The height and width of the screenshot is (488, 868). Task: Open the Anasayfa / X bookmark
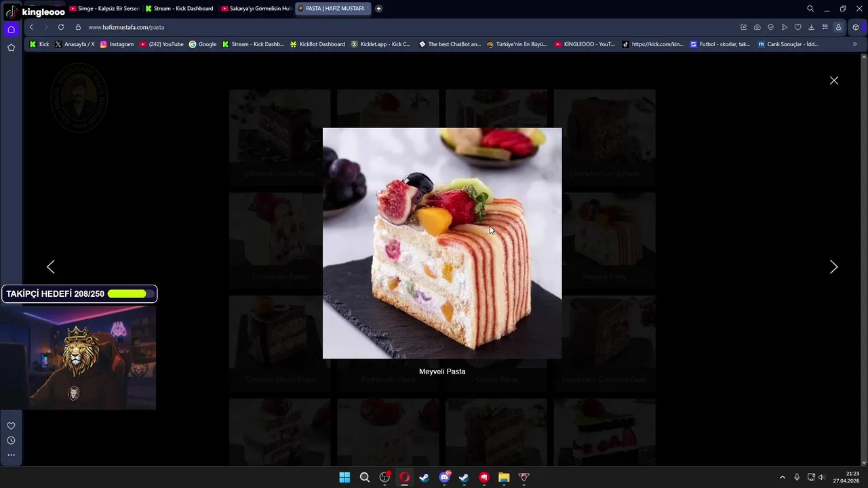tap(75, 44)
